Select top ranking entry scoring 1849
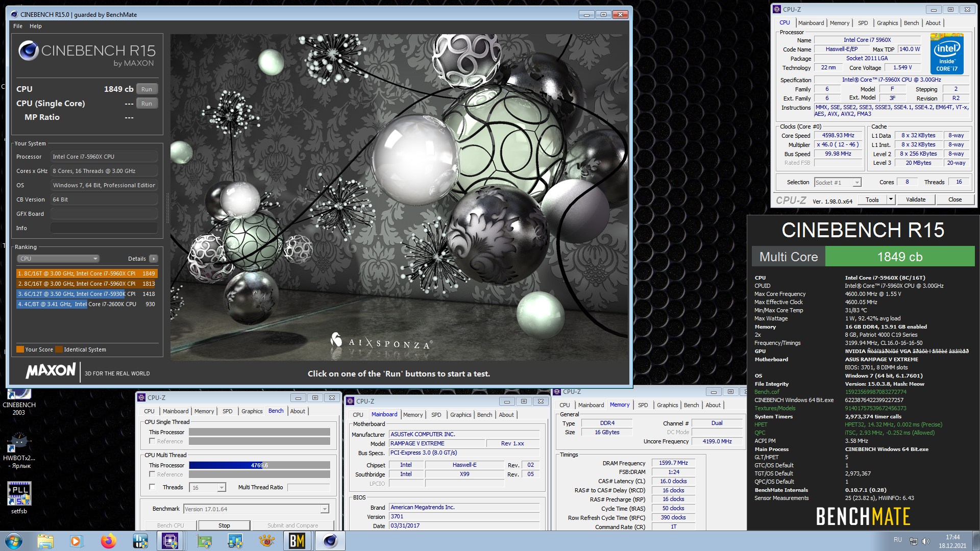Image resolution: width=980 pixels, height=551 pixels. tap(86, 273)
